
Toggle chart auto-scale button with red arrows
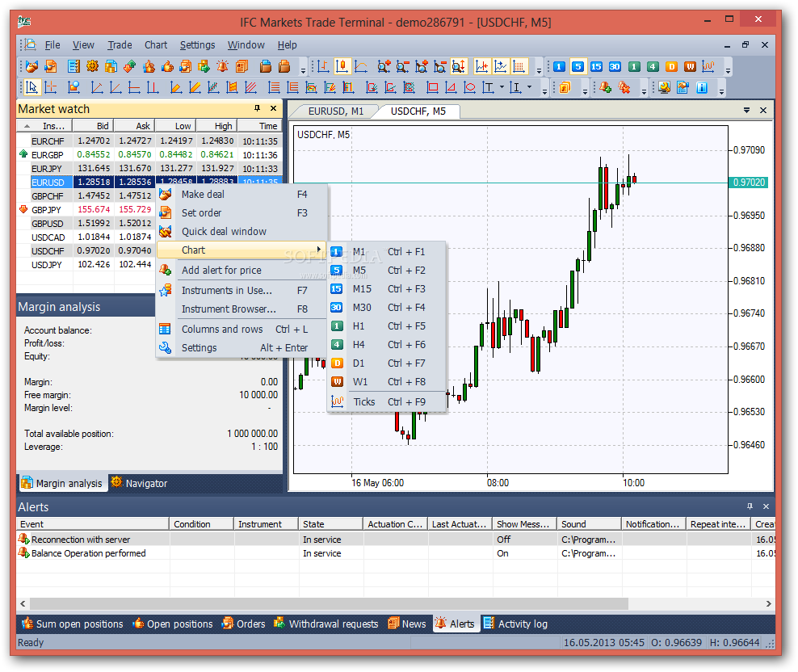459,67
